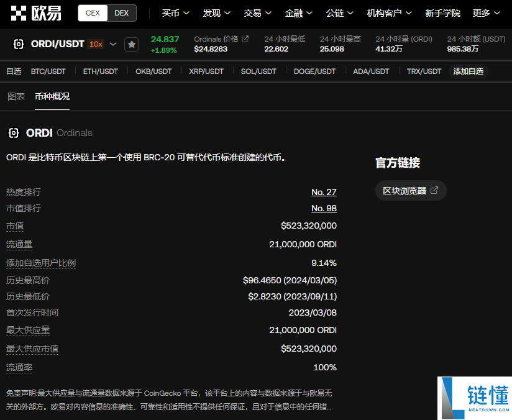Open the 金融 menu

click(x=298, y=13)
